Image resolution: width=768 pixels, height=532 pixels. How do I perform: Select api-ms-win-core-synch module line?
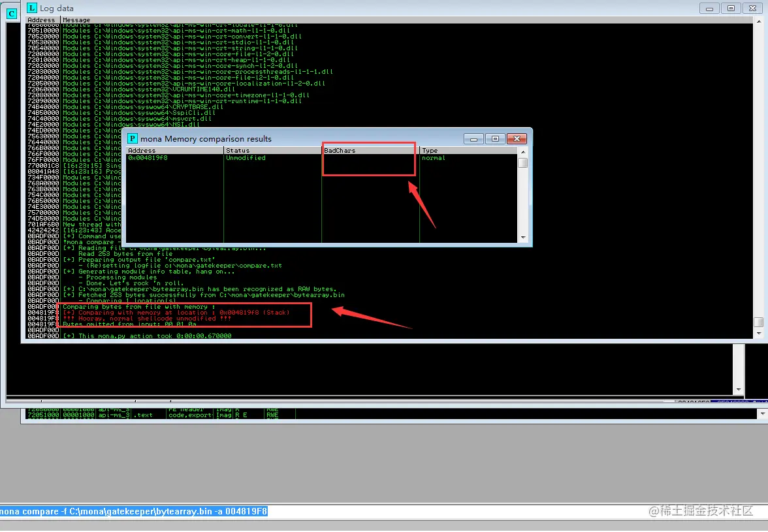coord(180,65)
